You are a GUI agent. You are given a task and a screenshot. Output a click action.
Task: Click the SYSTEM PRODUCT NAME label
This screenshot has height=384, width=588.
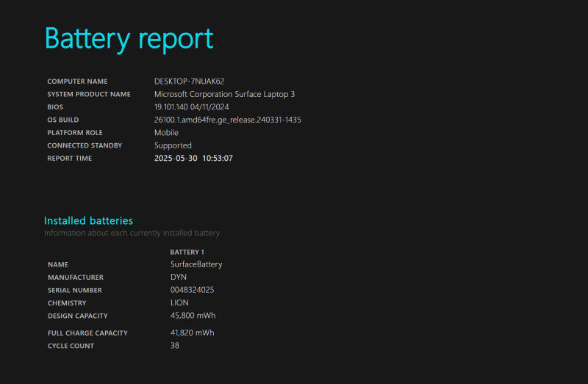click(x=89, y=94)
